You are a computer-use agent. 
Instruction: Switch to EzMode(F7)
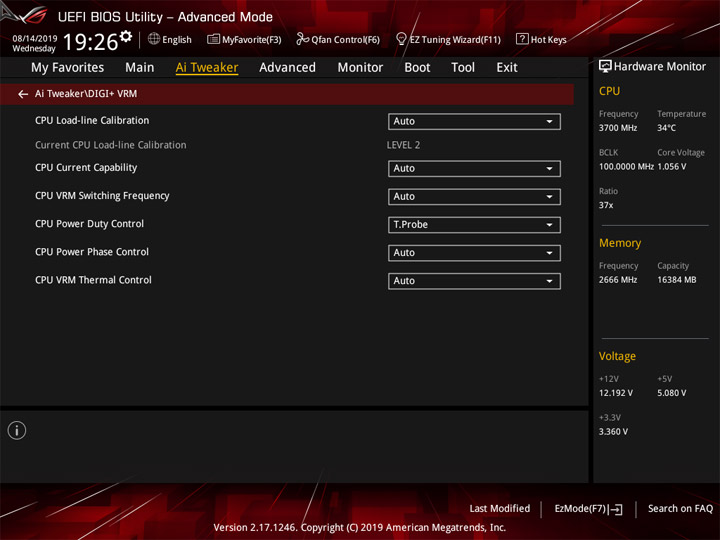click(x=589, y=509)
